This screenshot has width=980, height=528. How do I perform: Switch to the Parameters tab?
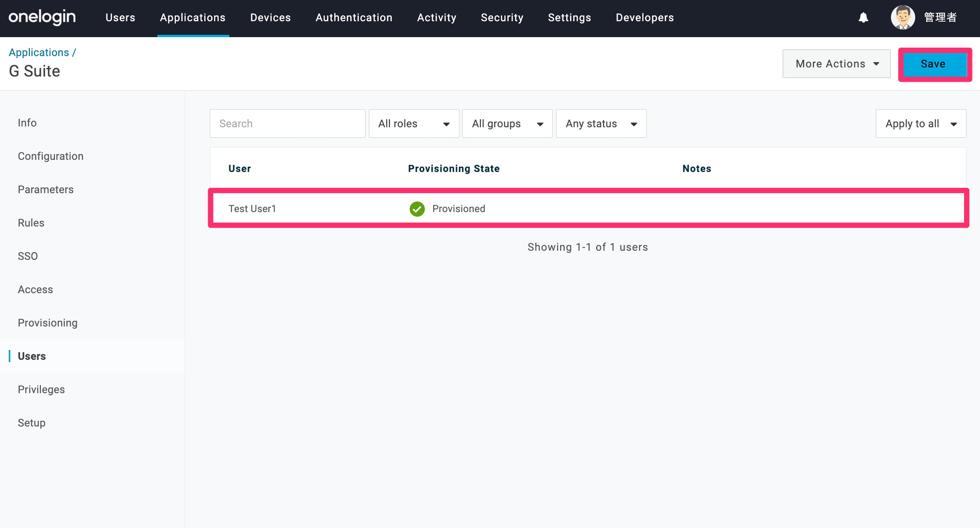pos(45,190)
